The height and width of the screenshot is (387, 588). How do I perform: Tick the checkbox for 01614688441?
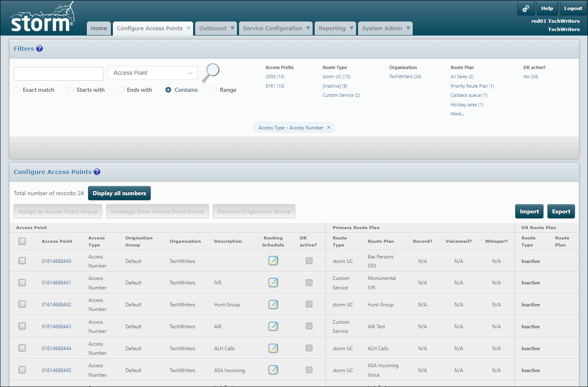22,282
